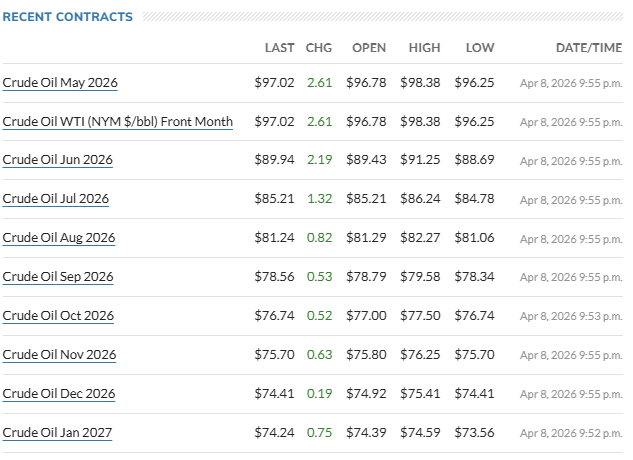Screen dimensions: 633x460
Task: Open the Crude Oil Jan 2027 contract link
Action: 57,433
